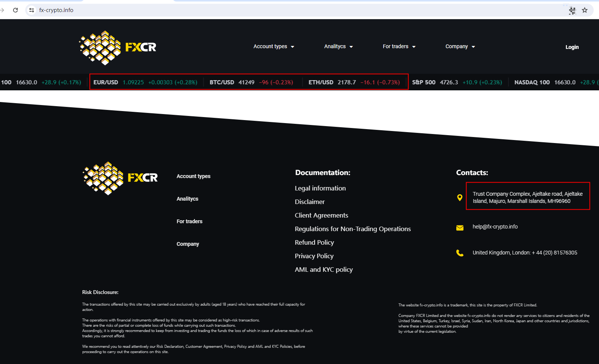
Task: Click the FXCR logo in footer
Action: (120, 178)
